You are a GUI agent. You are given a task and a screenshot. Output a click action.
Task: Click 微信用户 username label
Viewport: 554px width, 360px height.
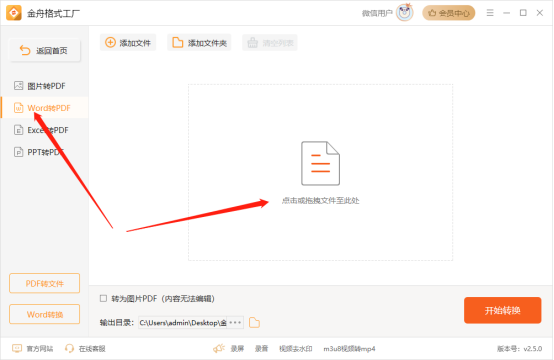click(377, 13)
